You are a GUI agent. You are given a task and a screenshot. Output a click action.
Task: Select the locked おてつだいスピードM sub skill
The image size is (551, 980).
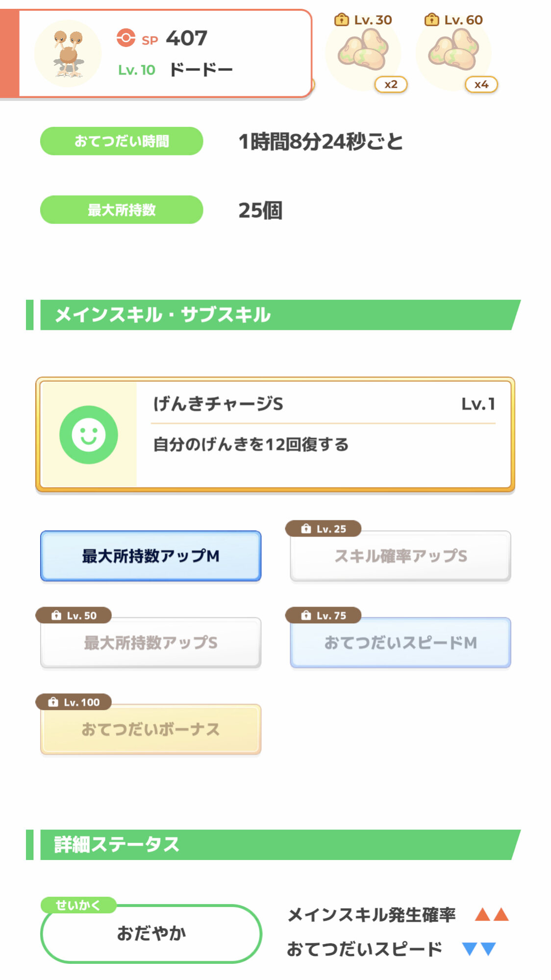tap(401, 643)
